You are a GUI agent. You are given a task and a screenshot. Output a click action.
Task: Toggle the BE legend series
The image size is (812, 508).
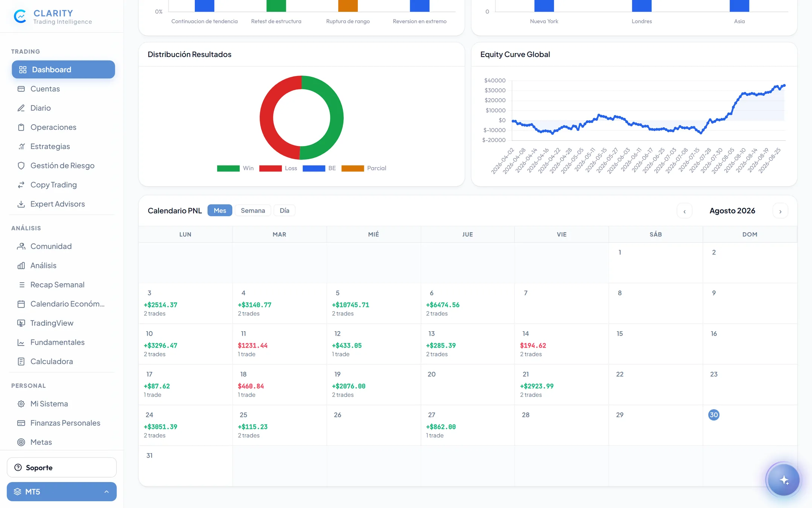pyautogui.click(x=319, y=168)
